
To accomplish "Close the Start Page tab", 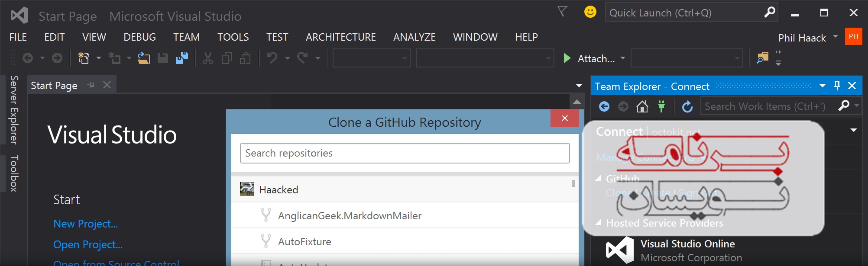I will click(107, 85).
